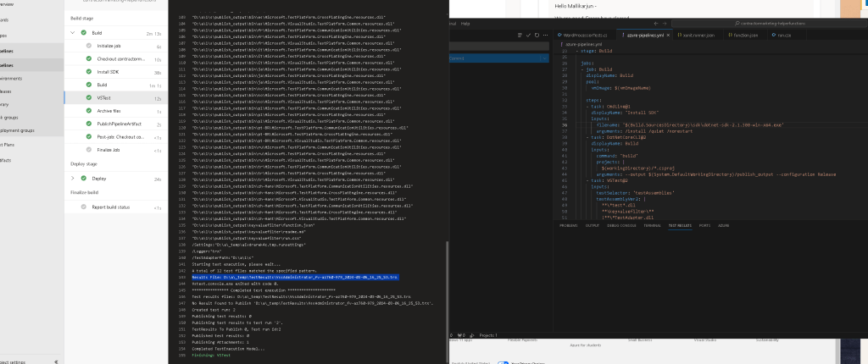Open the TERMINAL panel tab
The height and width of the screenshot is (364, 868).
click(652, 226)
